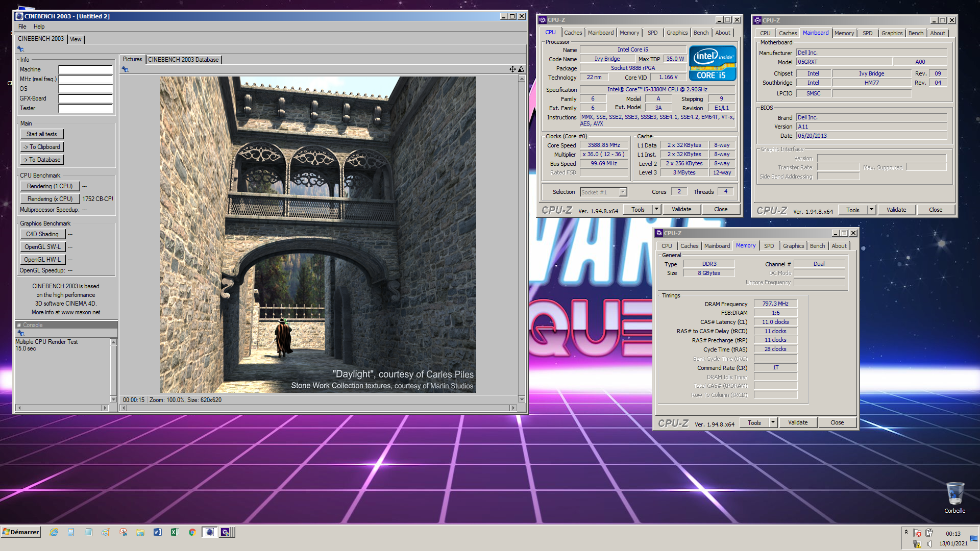Click Start all tests button
The width and height of the screenshot is (980, 551).
pos(42,134)
